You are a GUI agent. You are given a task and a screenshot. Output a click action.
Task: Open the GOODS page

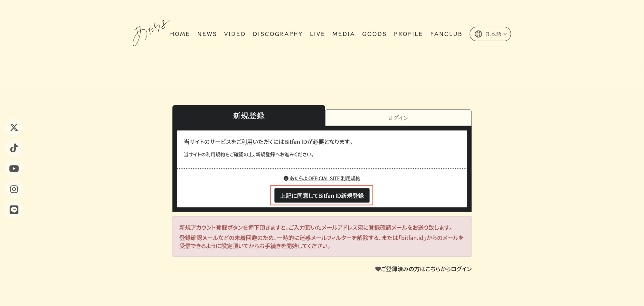(x=374, y=34)
